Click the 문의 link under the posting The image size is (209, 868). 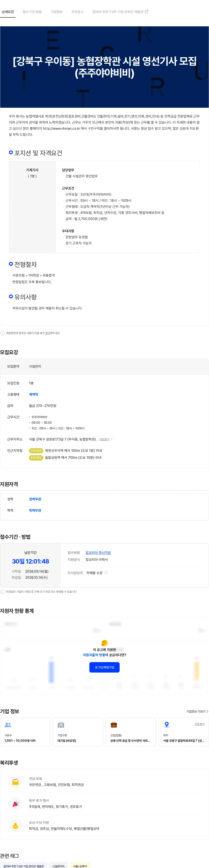[47, 333]
